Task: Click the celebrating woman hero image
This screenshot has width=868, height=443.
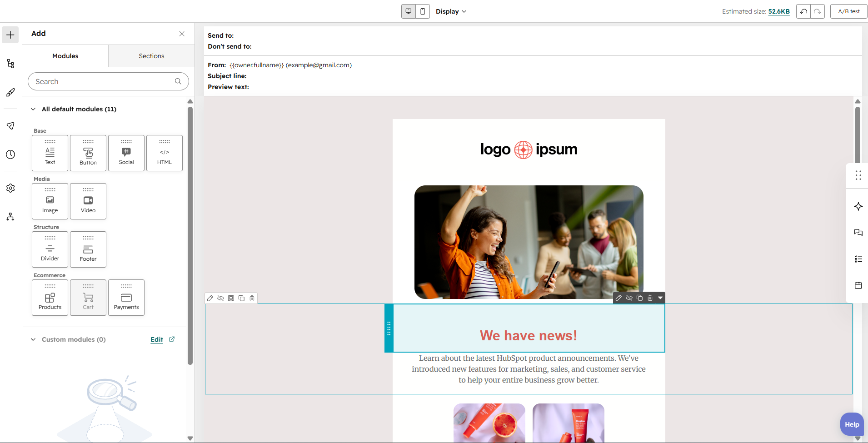Action: 529,242
